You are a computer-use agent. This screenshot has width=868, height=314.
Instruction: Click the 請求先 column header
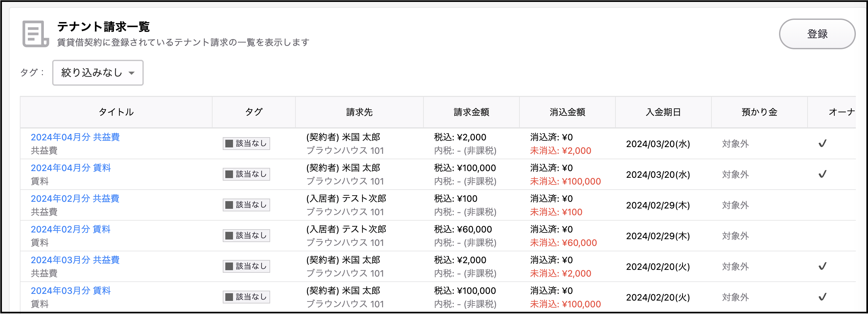click(359, 112)
